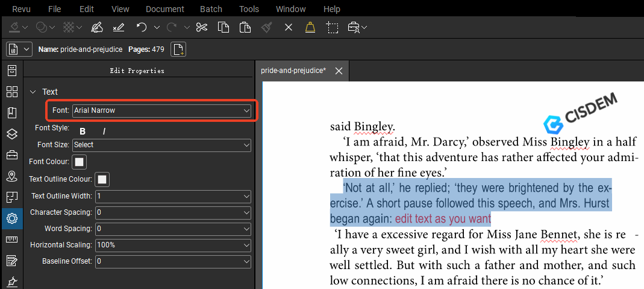Open the Batch menu
The width and height of the screenshot is (644, 289).
coord(211,9)
